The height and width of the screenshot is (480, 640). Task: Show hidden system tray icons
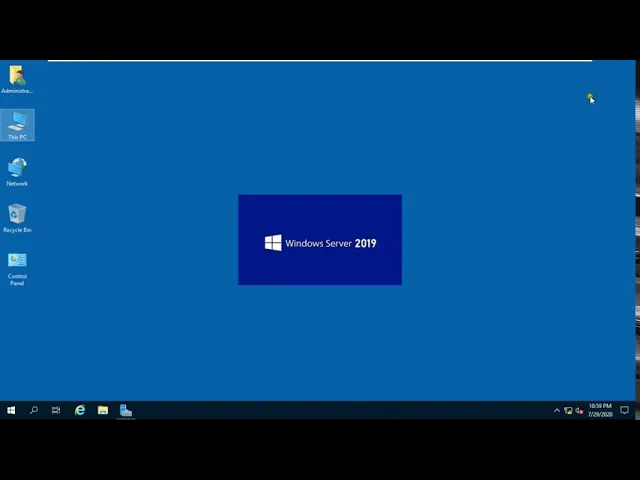(557, 411)
